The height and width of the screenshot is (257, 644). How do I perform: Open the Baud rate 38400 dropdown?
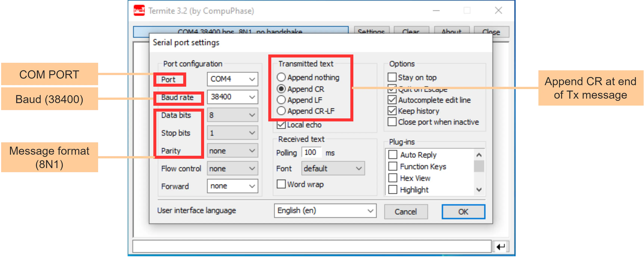pos(232,97)
